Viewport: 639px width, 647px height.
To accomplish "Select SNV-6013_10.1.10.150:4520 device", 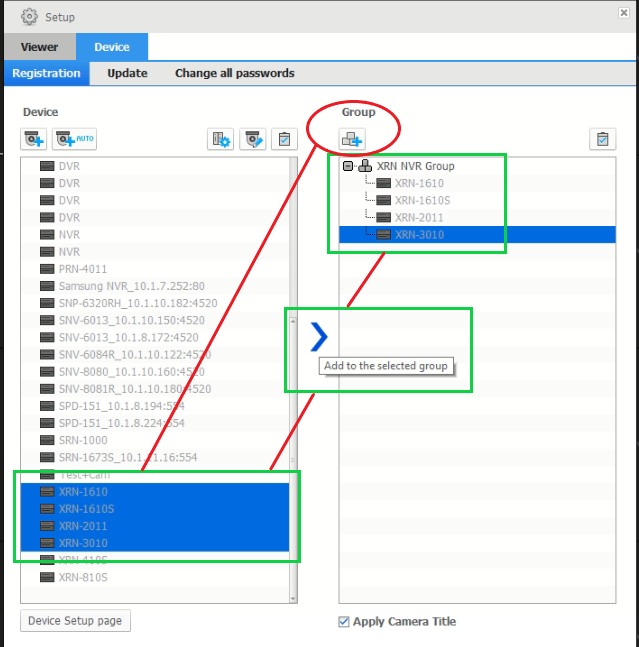I will (x=155, y=320).
